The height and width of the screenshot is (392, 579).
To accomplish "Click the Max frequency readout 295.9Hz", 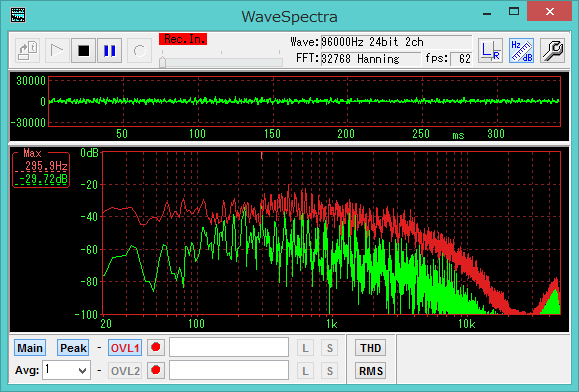I will click(x=46, y=166).
